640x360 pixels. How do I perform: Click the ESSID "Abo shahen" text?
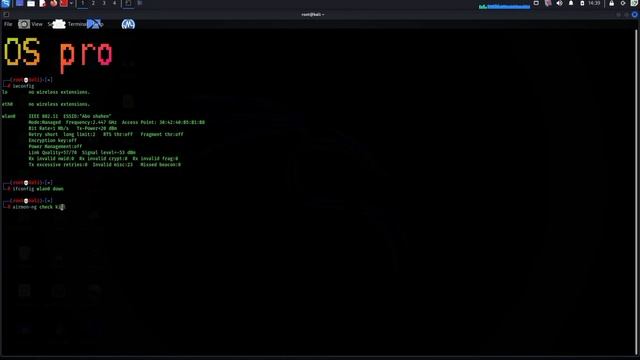pos(87,116)
